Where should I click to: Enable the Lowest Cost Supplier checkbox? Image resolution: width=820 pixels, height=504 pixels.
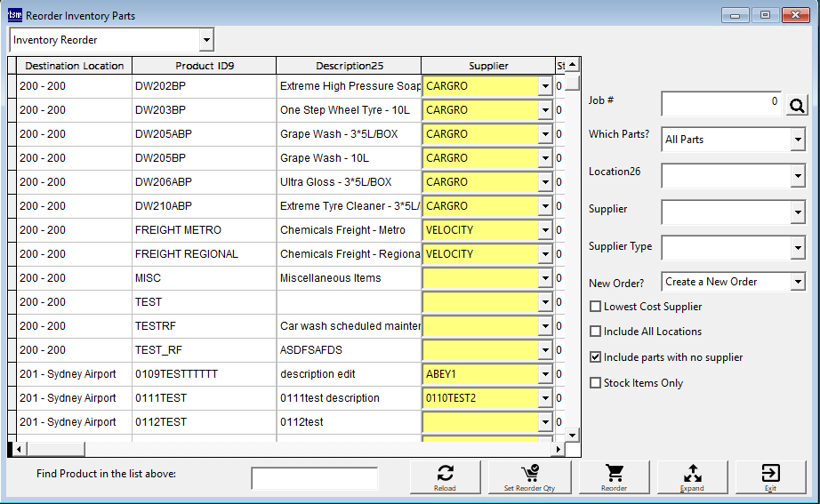596,307
